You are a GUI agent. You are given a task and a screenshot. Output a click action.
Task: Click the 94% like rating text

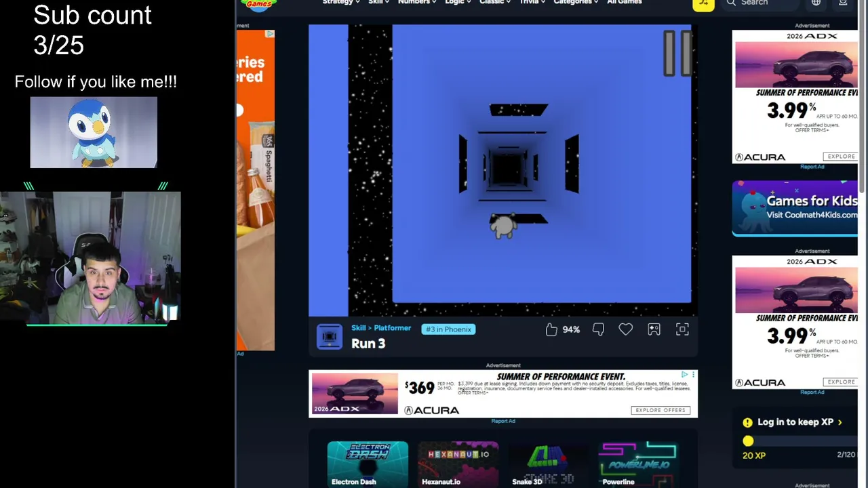coord(571,329)
